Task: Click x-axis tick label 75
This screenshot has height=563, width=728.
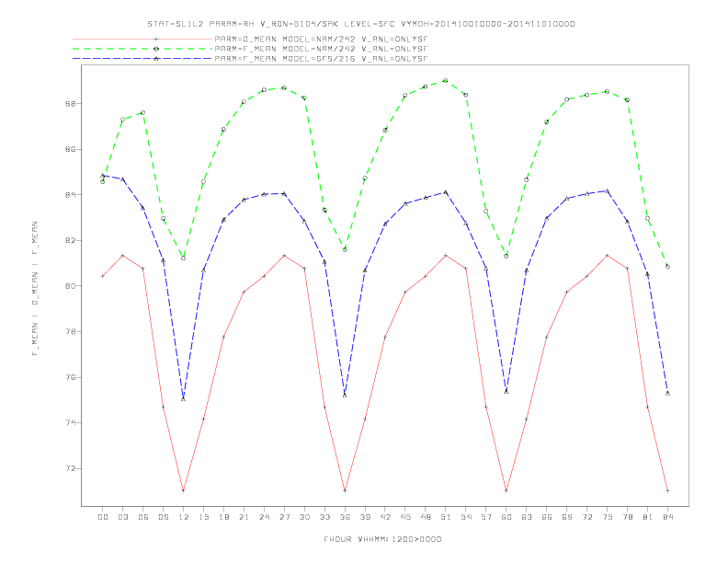Action: 608,517
